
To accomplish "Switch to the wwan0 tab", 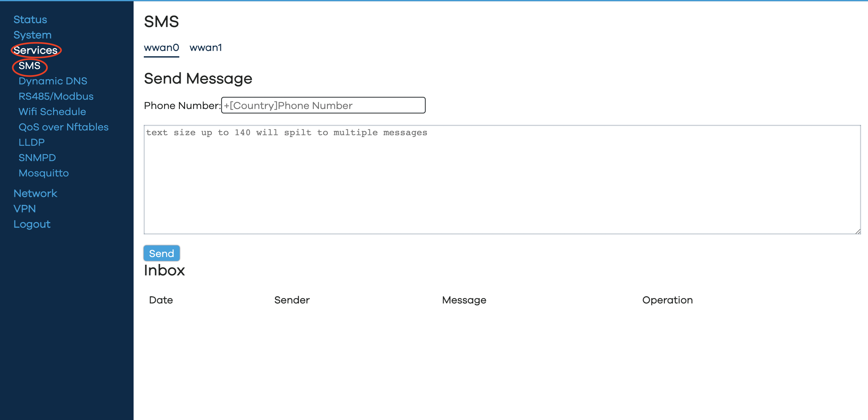I will (161, 48).
